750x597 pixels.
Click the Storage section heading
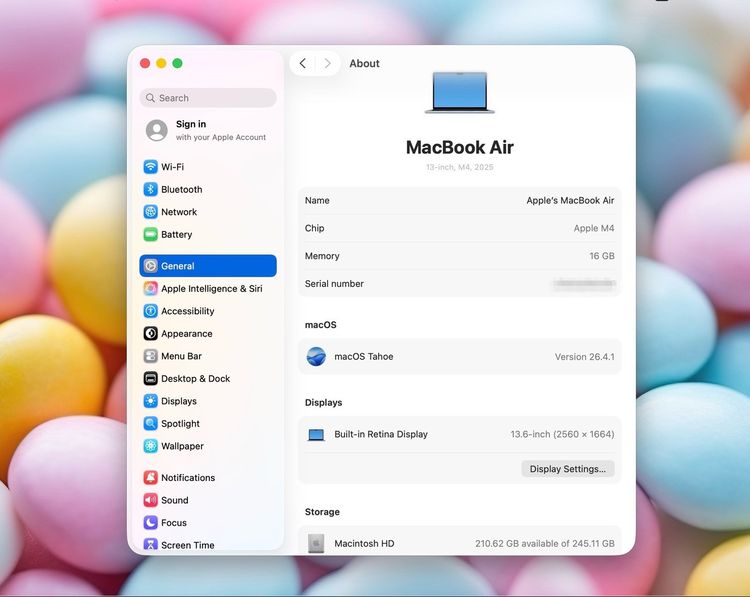[322, 512]
